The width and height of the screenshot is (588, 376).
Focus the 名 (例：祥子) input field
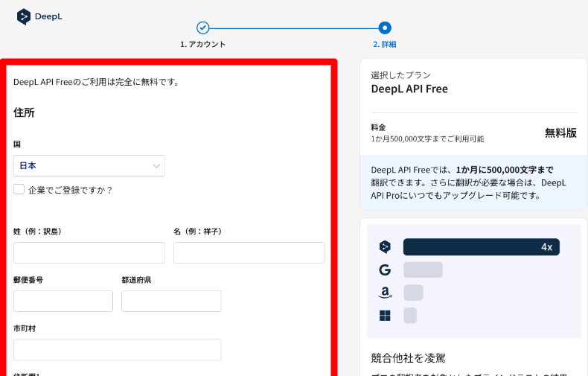click(249, 252)
